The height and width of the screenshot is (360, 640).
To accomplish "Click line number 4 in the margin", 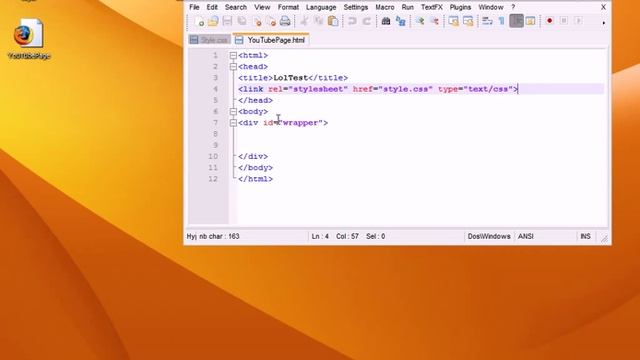I will 215,89.
